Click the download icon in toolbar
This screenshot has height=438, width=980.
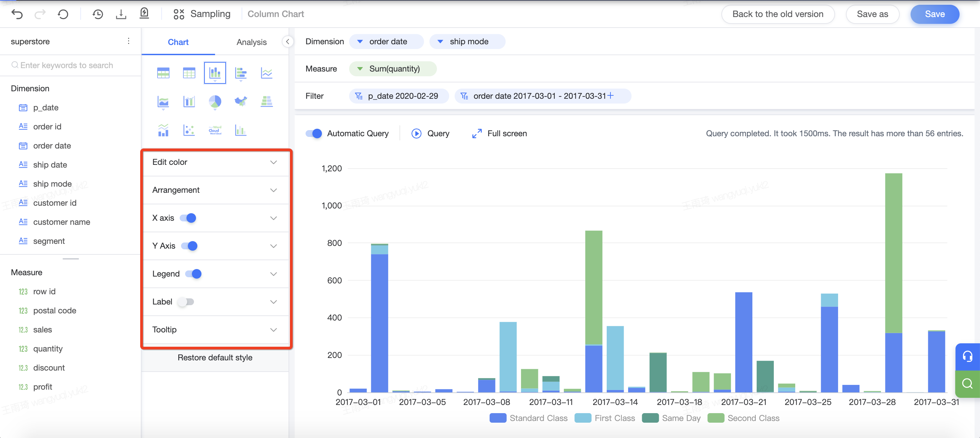pyautogui.click(x=121, y=14)
